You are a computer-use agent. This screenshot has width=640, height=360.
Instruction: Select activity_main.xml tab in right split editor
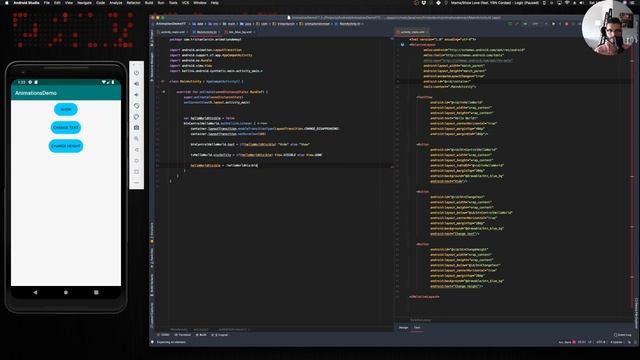[x=412, y=32]
